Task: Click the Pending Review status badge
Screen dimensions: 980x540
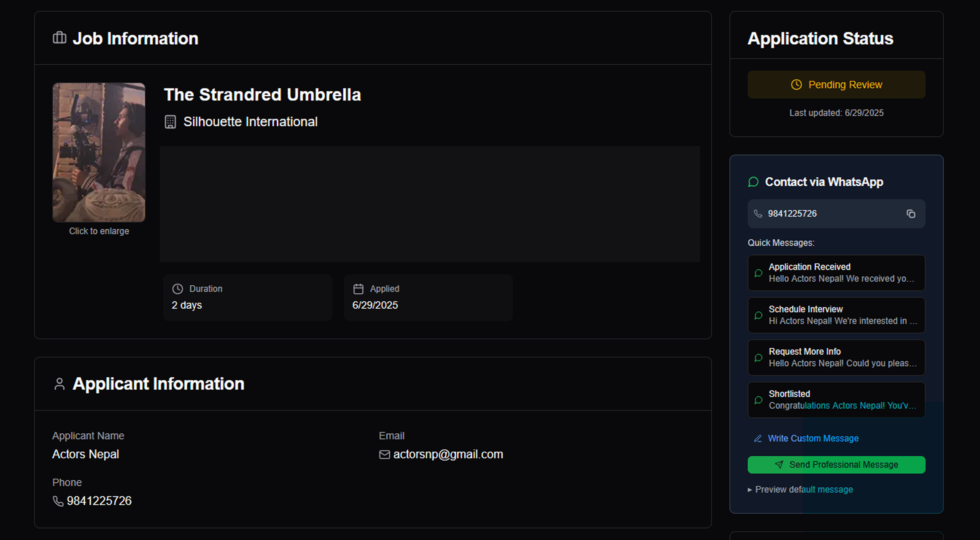Action: [836, 85]
